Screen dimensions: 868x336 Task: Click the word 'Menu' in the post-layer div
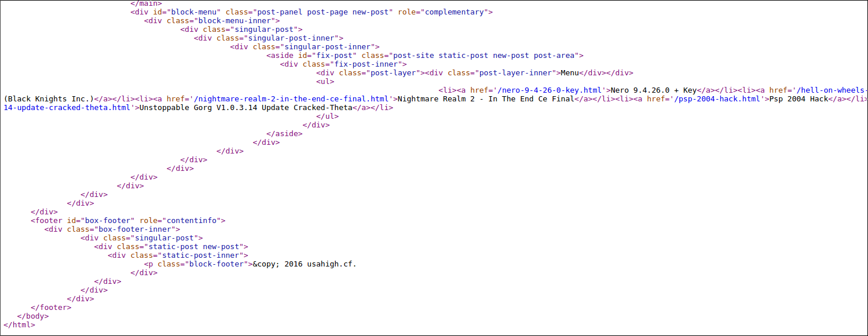pyautogui.click(x=569, y=73)
